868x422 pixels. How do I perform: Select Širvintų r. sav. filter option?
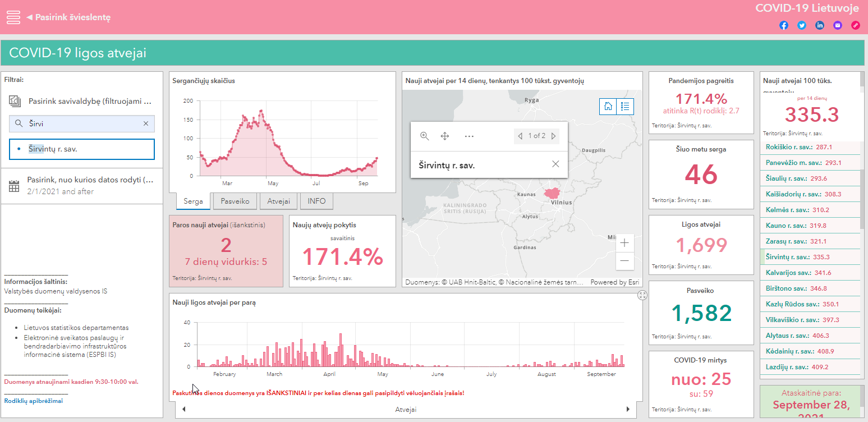pyautogui.click(x=82, y=149)
